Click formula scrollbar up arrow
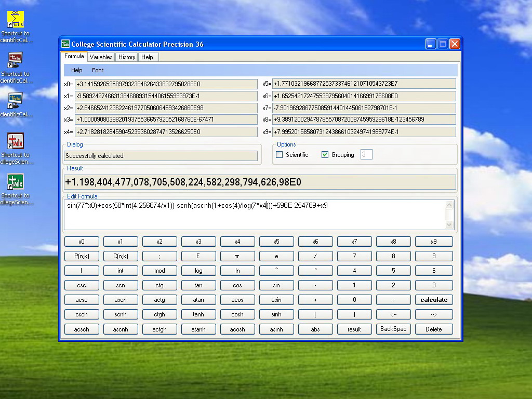 tap(449, 205)
